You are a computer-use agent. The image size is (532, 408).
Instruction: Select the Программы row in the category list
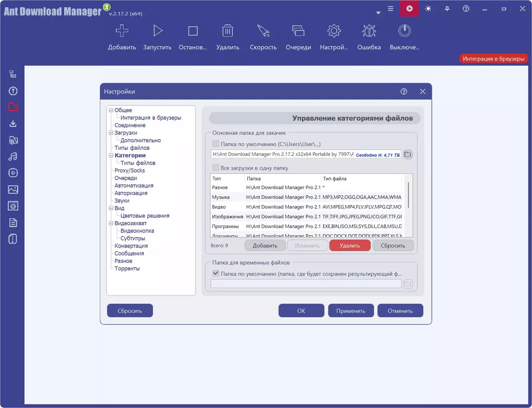[307, 226]
